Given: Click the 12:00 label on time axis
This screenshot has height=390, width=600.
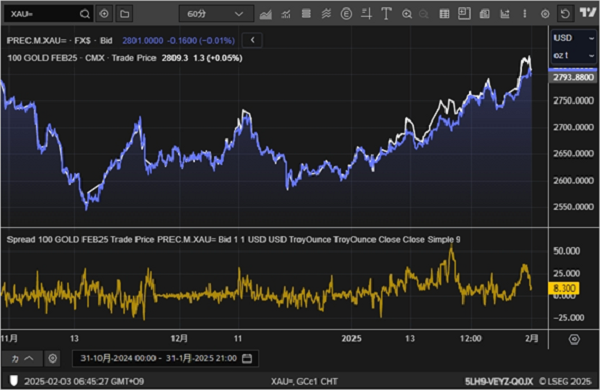Looking at the screenshot, I should click(471, 339).
